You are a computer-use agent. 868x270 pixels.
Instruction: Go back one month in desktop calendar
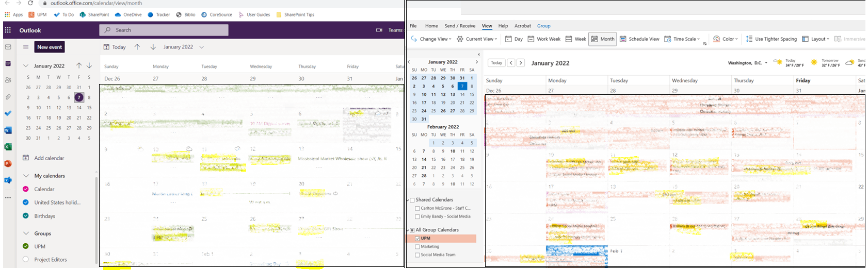point(511,63)
